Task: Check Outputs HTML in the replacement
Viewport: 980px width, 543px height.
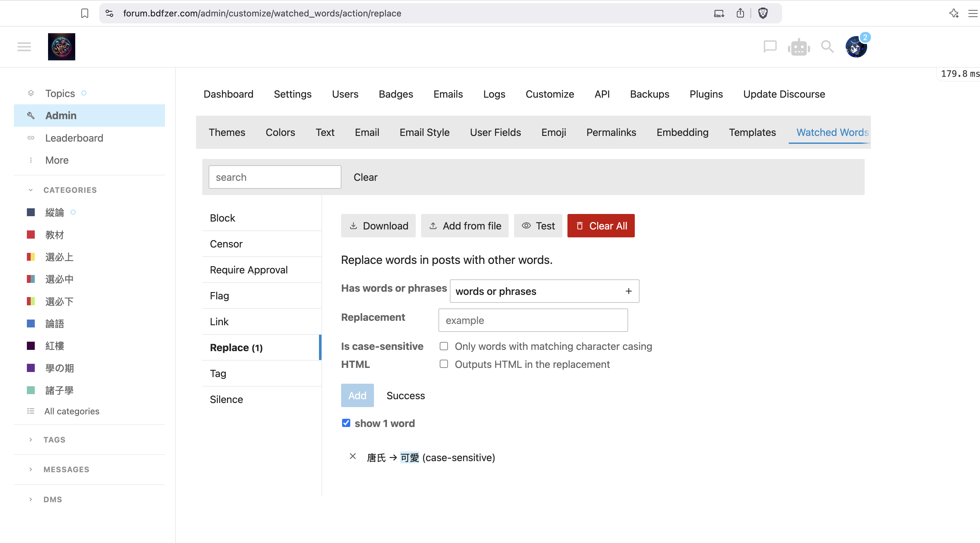Action: coord(444,364)
